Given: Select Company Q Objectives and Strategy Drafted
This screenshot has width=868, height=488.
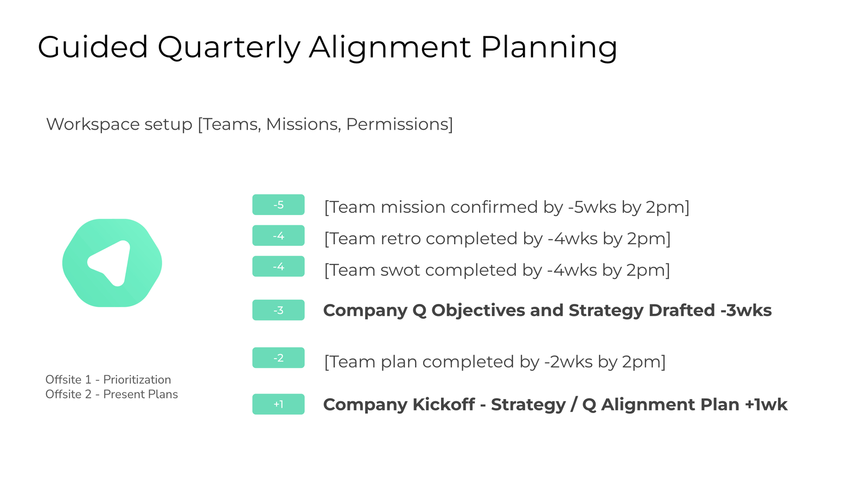Looking at the screenshot, I should pos(547,310).
